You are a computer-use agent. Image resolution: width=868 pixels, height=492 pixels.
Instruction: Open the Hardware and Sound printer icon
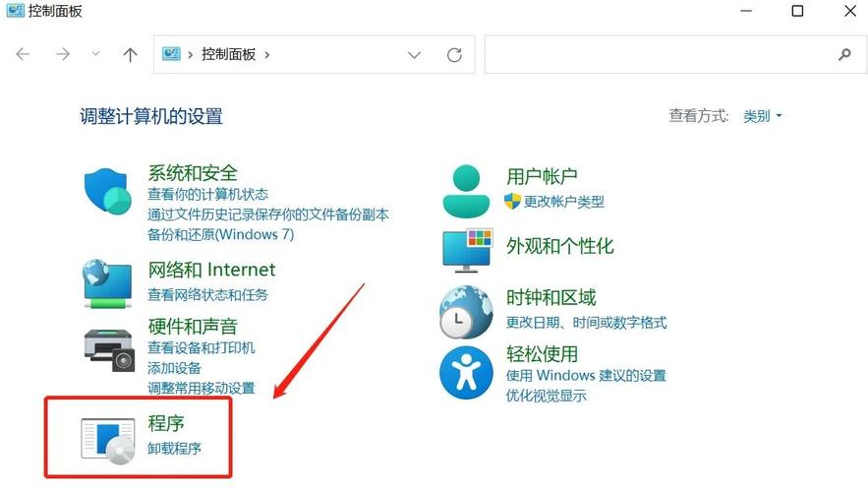[x=110, y=349]
